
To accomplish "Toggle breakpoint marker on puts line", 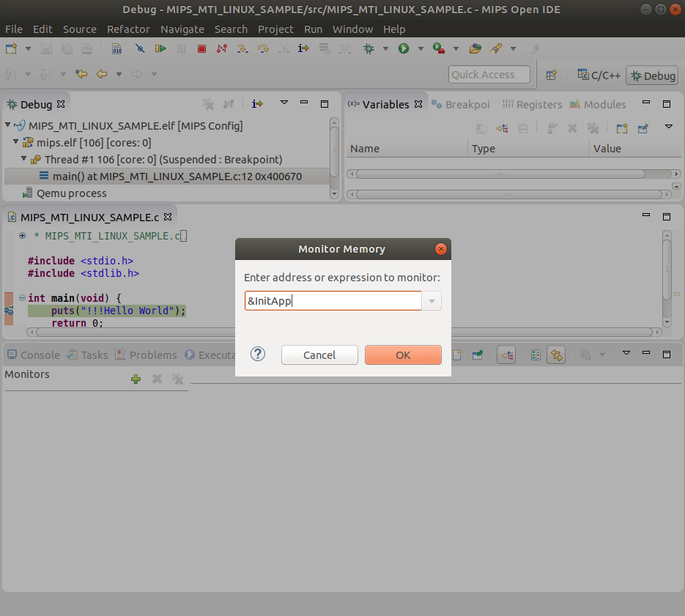I will (9, 311).
